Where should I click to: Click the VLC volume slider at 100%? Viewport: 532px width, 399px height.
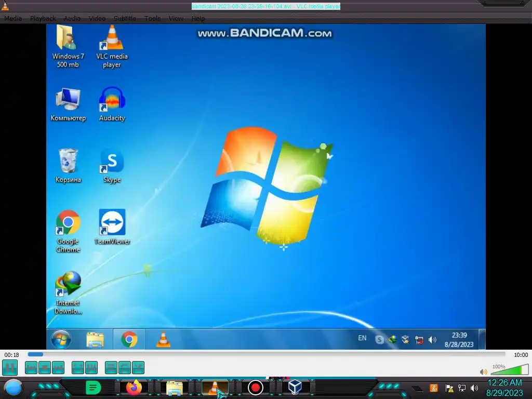(x=510, y=369)
